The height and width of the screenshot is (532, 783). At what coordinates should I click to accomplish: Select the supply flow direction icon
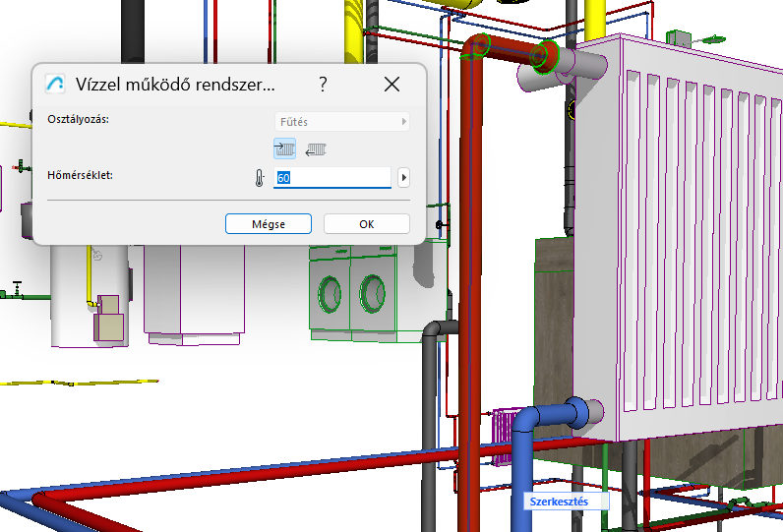click(284, 148)
